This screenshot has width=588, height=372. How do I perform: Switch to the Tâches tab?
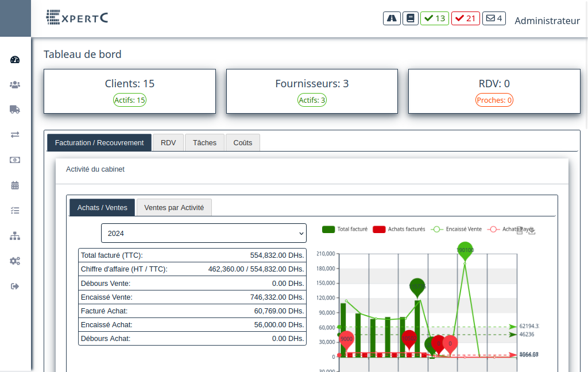pyautogui.click(x=204, y=143)
